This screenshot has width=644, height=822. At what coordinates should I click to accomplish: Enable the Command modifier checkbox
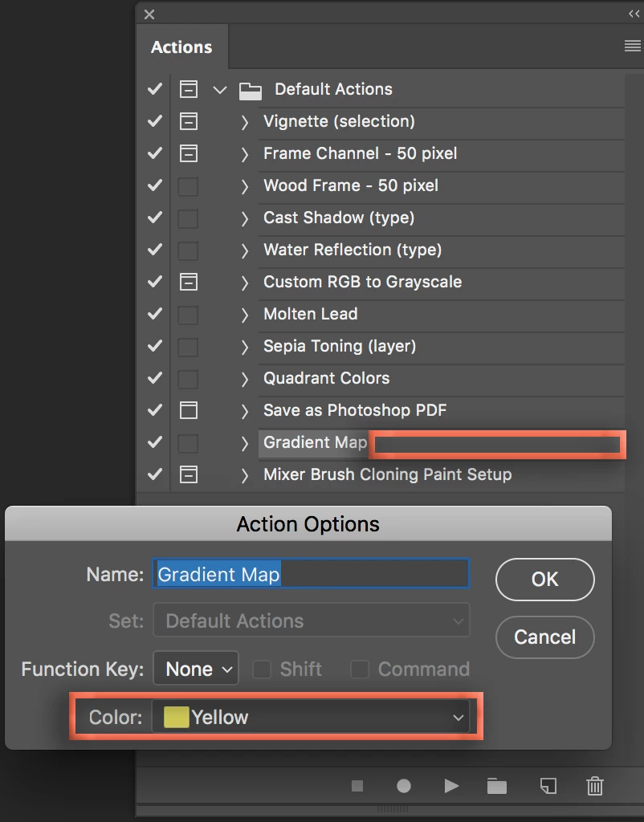[x=360, y=669]
